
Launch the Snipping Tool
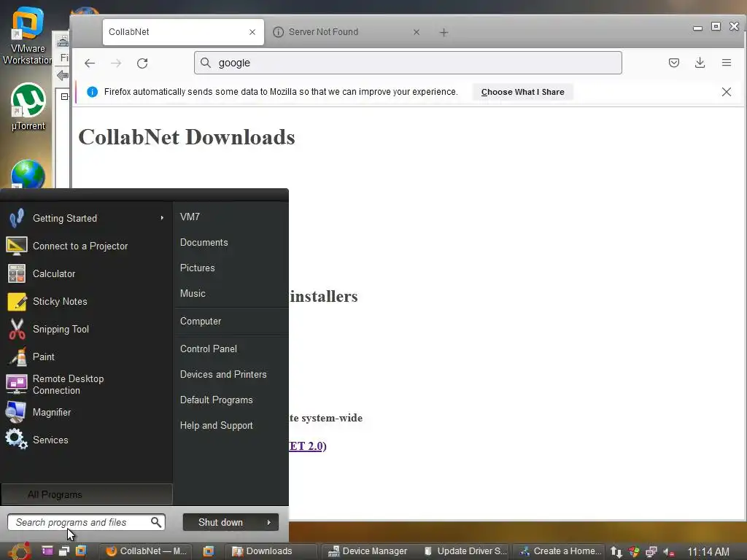tap(86, 329)
